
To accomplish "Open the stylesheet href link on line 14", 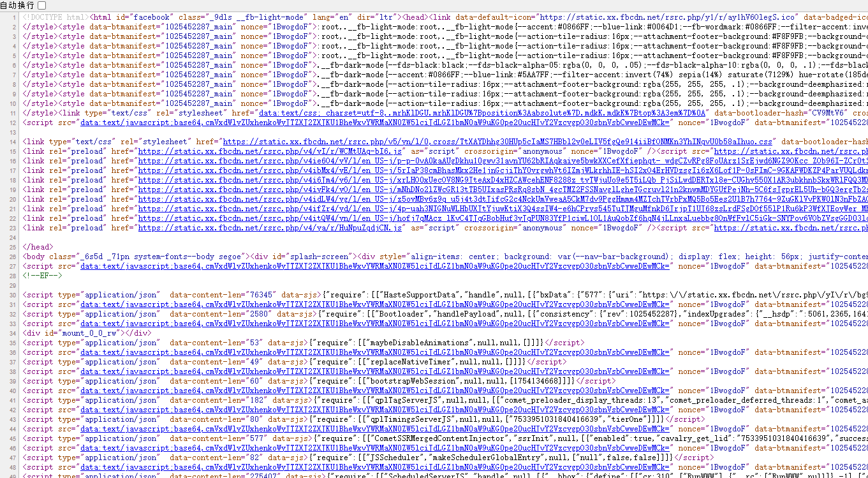I will (x=497, y=142).
